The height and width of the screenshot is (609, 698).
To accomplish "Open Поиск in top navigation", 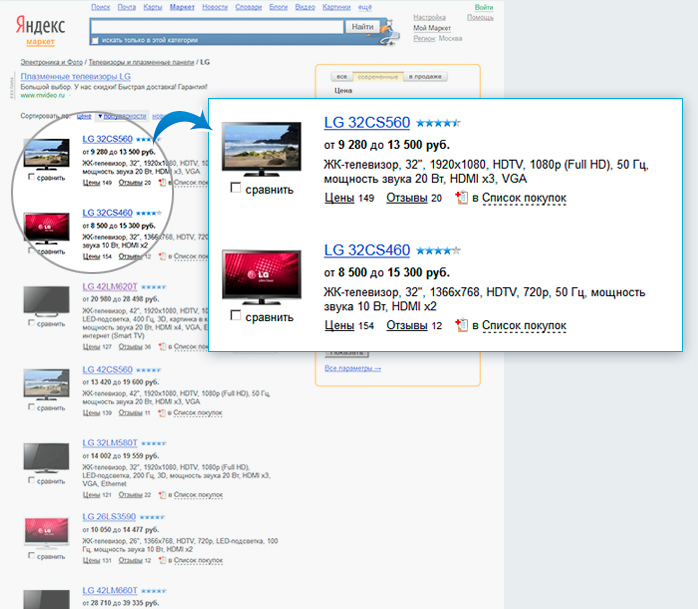I will point(101,7).
